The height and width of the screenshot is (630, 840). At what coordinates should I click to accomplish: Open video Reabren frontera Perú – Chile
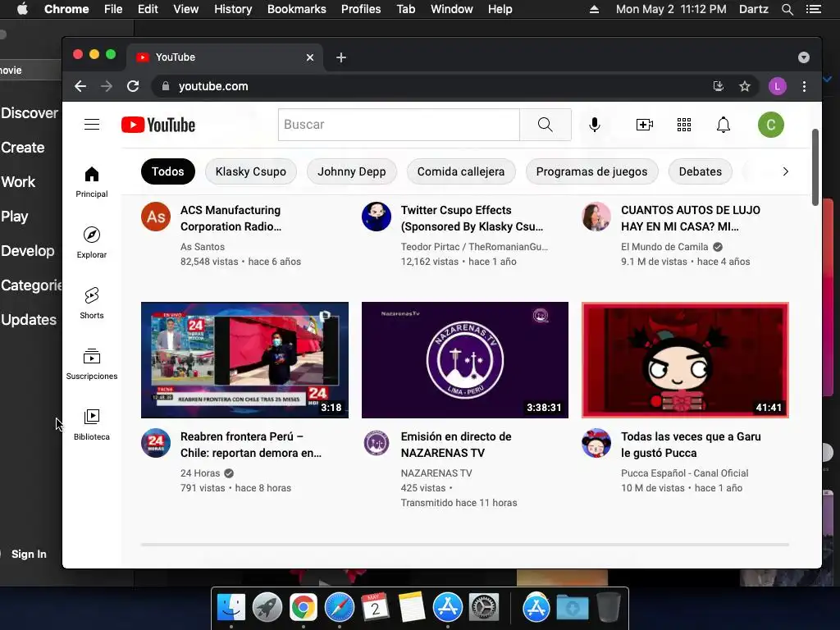[x=251, y=445]
